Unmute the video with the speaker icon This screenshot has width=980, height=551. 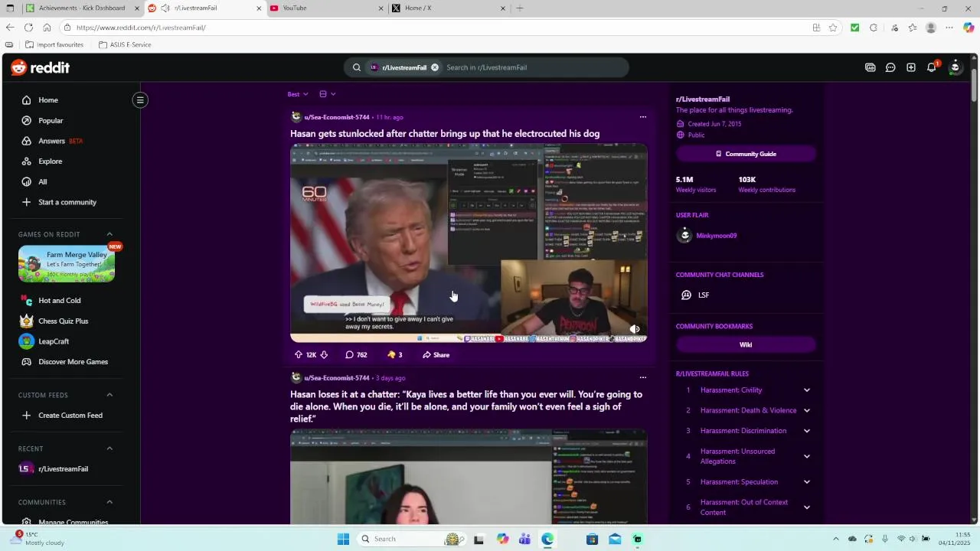click(634, 329)
